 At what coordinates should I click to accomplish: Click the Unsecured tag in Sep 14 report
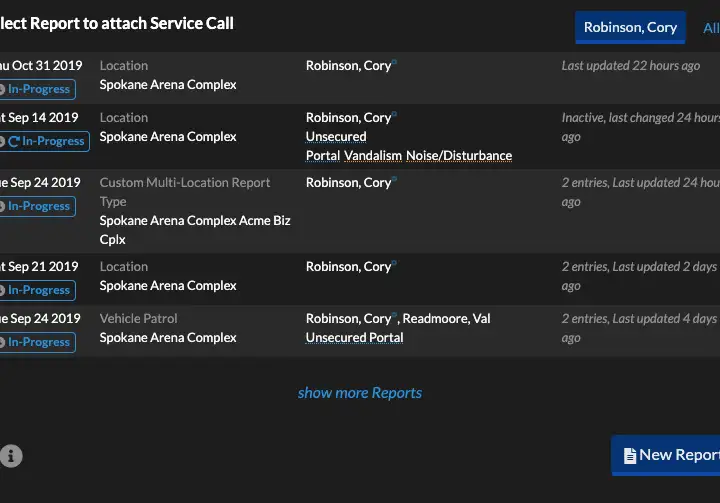pyautogui.click(x=336, y=136)
